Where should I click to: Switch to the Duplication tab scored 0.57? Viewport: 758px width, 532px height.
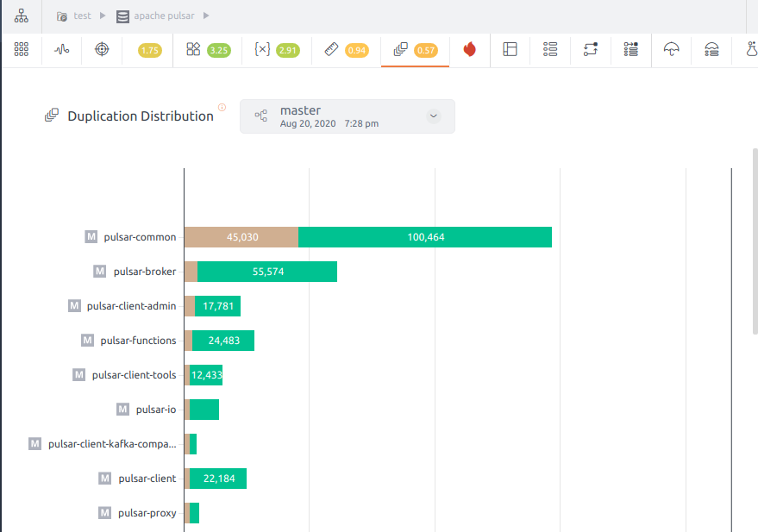[416, 50]
